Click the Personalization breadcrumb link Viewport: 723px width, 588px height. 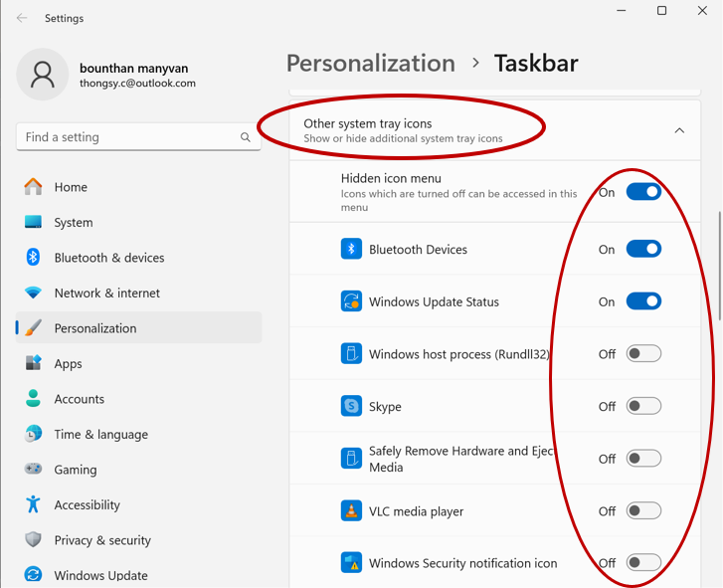pos(370,64)
